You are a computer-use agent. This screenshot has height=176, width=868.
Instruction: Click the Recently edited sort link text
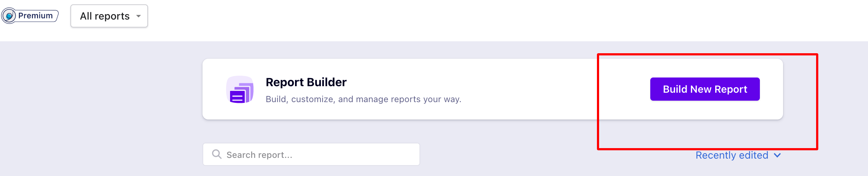coord(732,155)
